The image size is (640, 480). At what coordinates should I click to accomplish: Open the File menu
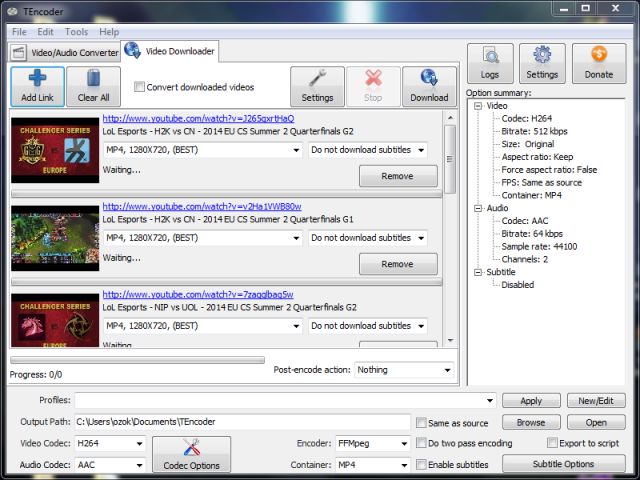point(19,32)
